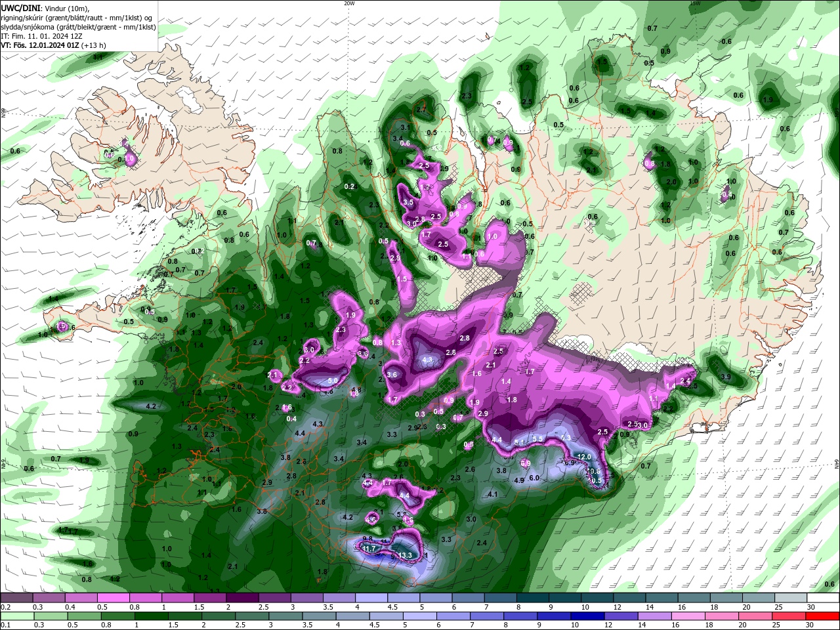Select the darkest purple 2–2.5 snow swatch

click(242, 598)
